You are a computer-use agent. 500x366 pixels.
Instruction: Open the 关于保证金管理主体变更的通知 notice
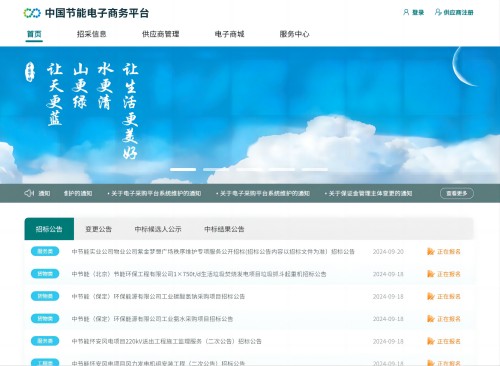pyautogui.click(x=370, y=193)
